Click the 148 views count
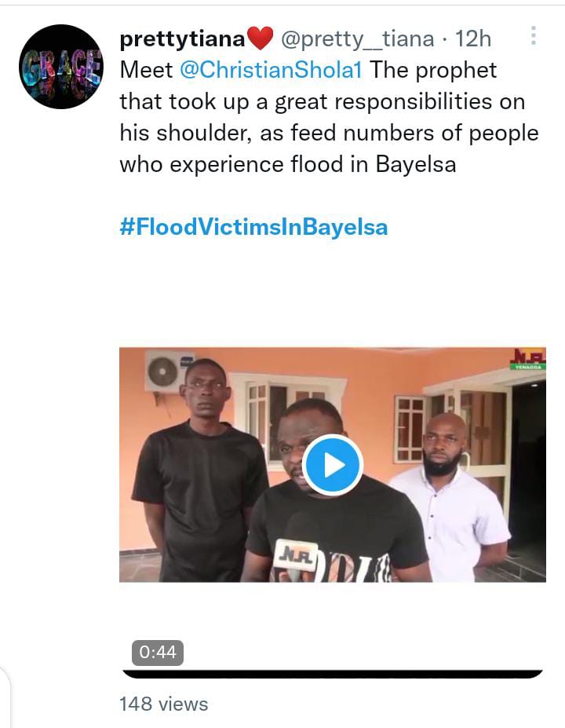565x728 pixels. click(x=163, y=704)
